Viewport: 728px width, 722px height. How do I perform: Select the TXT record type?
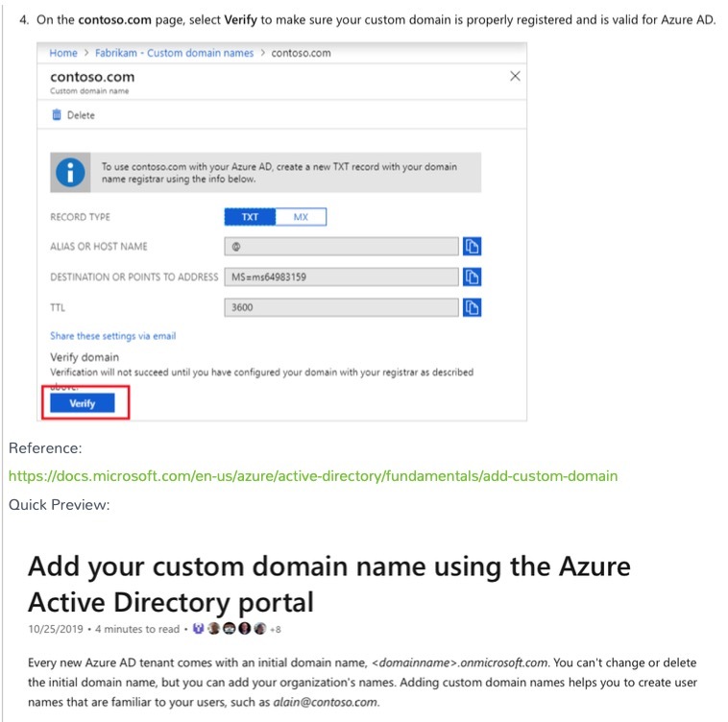point(250,217)
